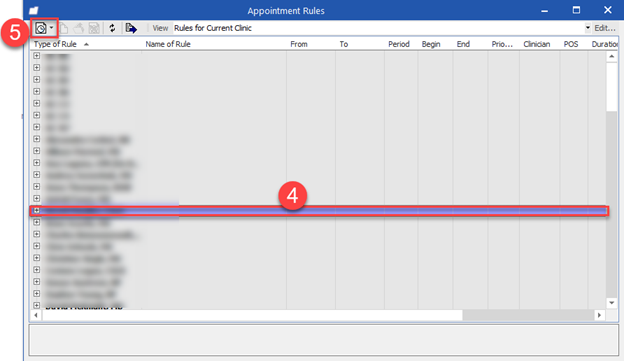
Task: Minimize the Appointment Rules window
Action: [x=544, y=10]
